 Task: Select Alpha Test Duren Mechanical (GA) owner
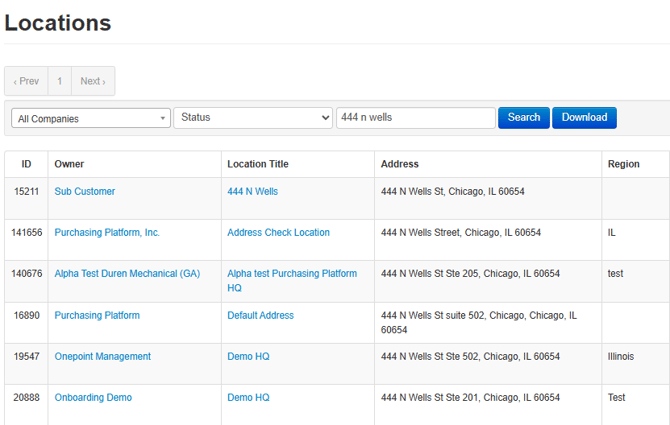pyautogui.click(x=127, y=273)
